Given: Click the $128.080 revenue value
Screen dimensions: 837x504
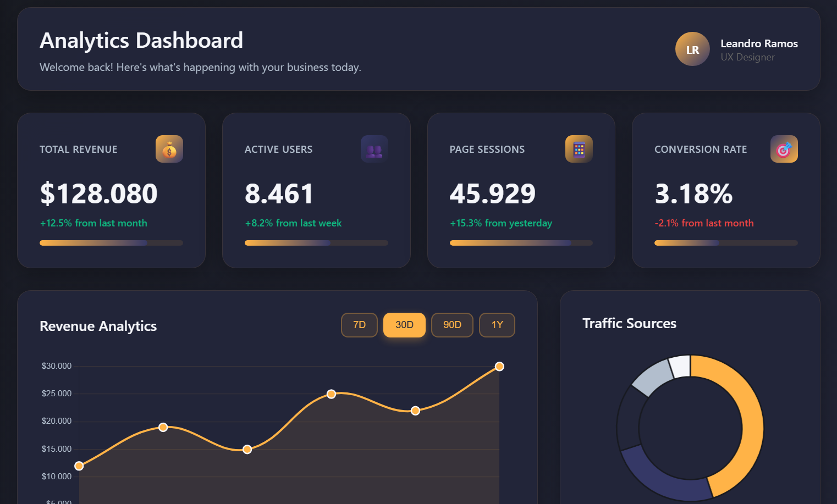Looking at the screenshot, I should point(98,193).
